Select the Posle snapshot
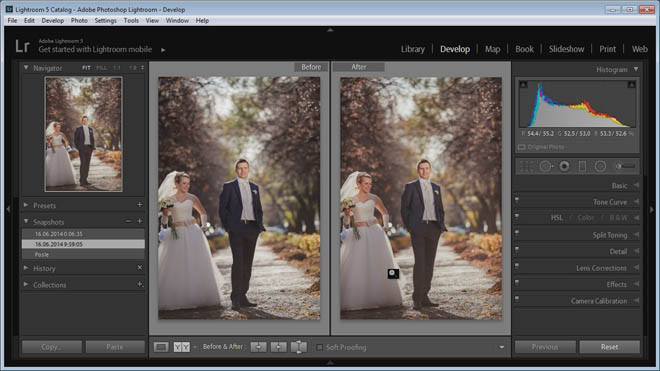This screenshot has height=371, width=660. pos(83,254)
